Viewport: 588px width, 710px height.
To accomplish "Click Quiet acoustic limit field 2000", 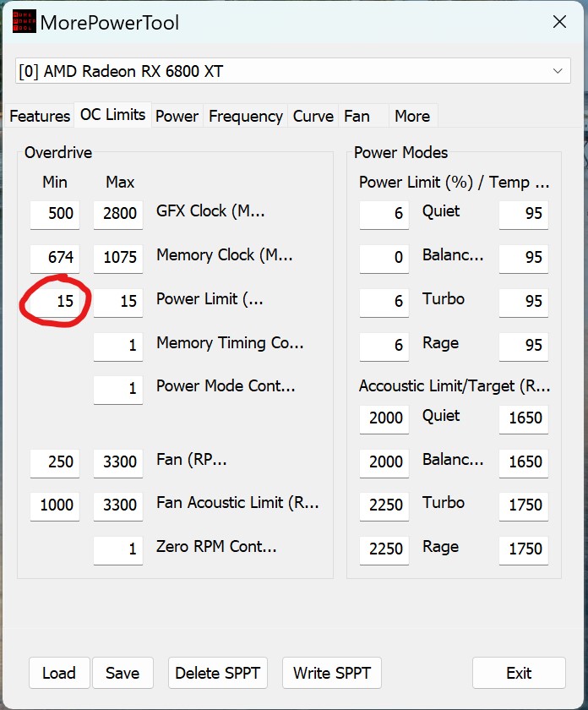I will [384, 418].
